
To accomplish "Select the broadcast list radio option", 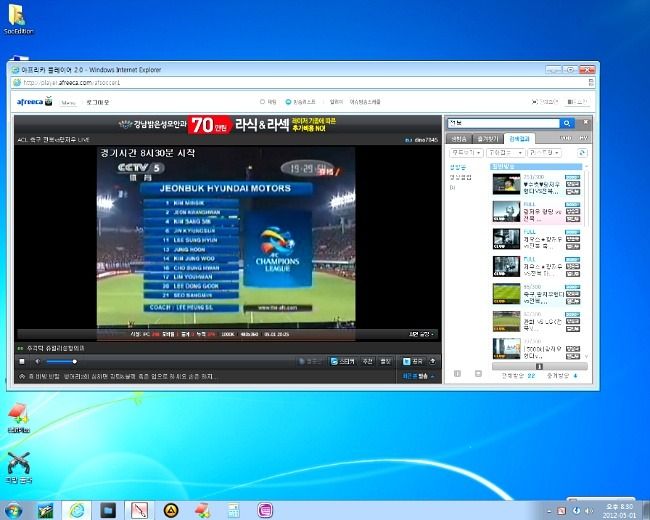I will coord(301,102).
